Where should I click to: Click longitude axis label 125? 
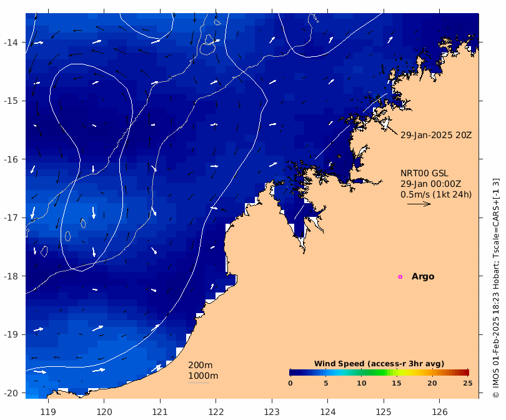384,412
